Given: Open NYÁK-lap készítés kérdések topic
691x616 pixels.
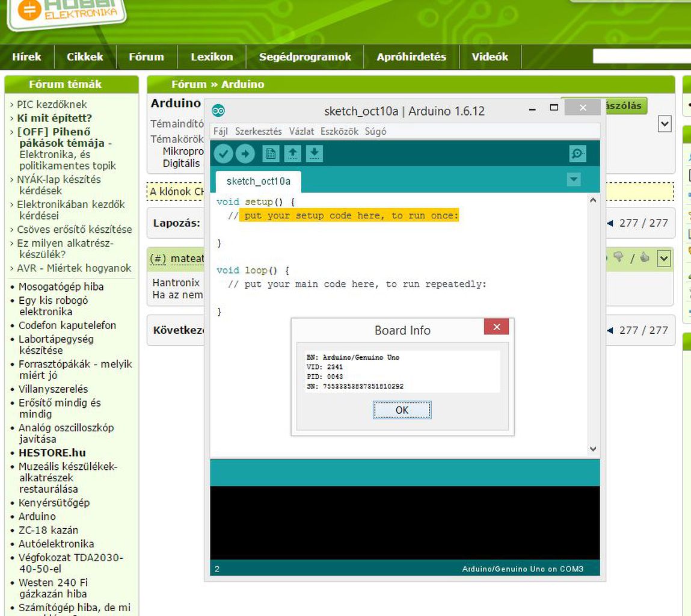Looking at the screenshot, I should point(59,185).
